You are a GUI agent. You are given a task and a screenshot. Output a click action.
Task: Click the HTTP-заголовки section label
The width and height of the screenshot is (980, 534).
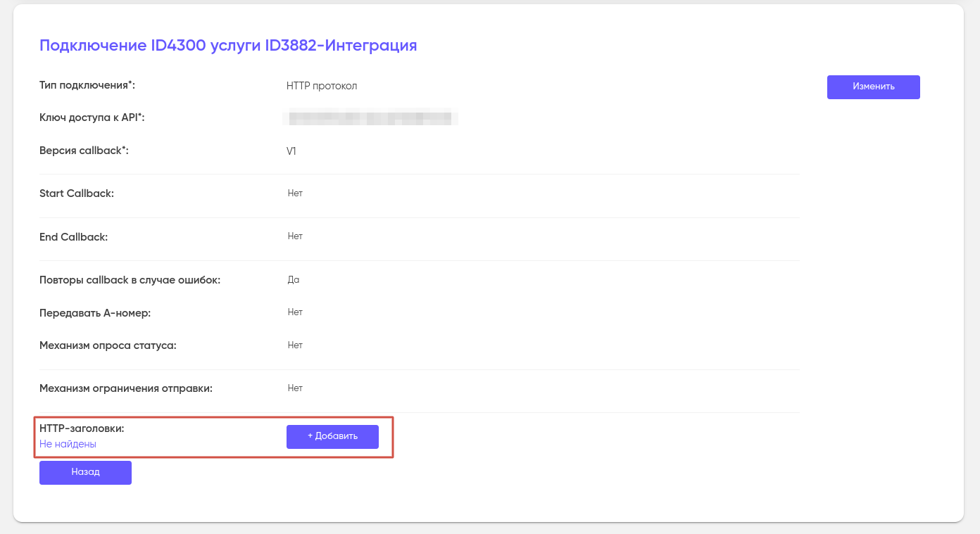click(x=82, y=428)
